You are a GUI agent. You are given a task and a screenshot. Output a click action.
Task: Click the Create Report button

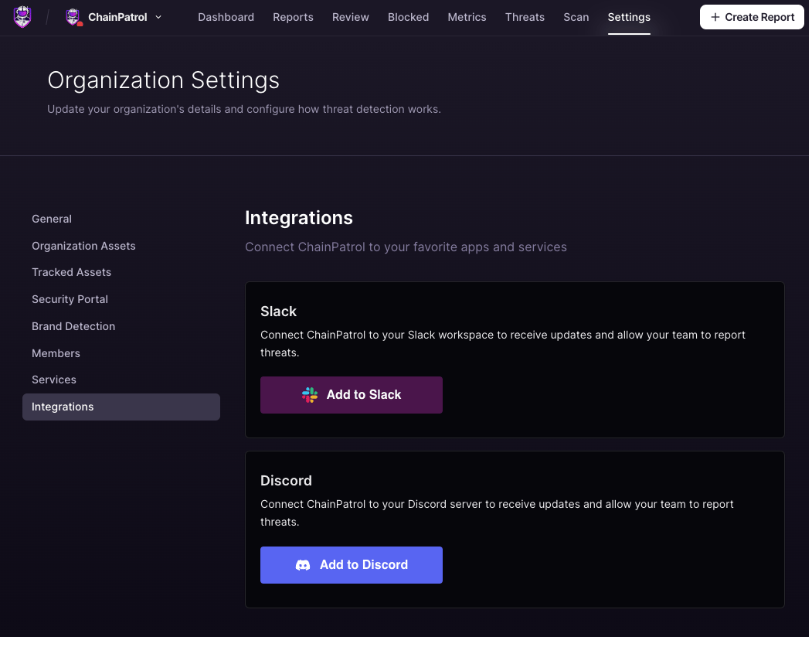tap(752, 17)
